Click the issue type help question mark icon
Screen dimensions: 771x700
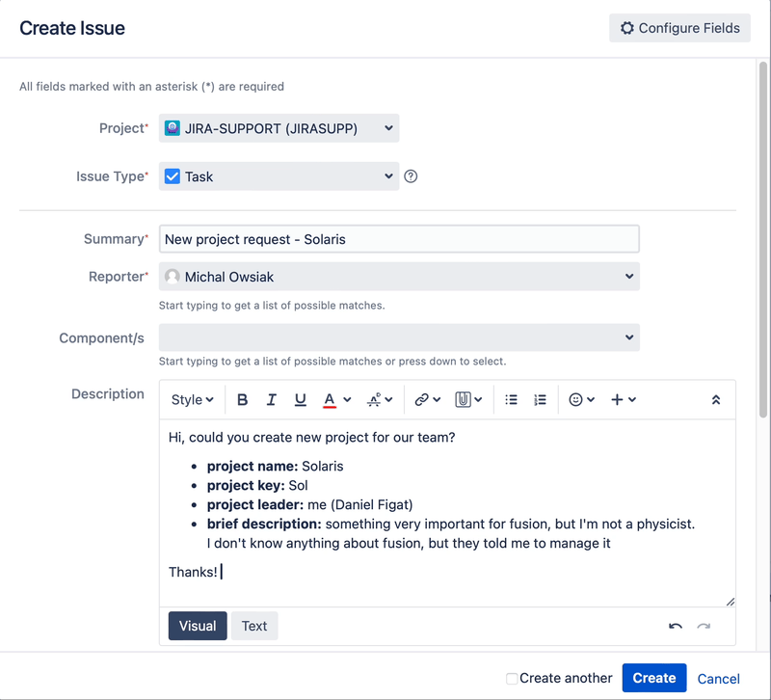411,176
